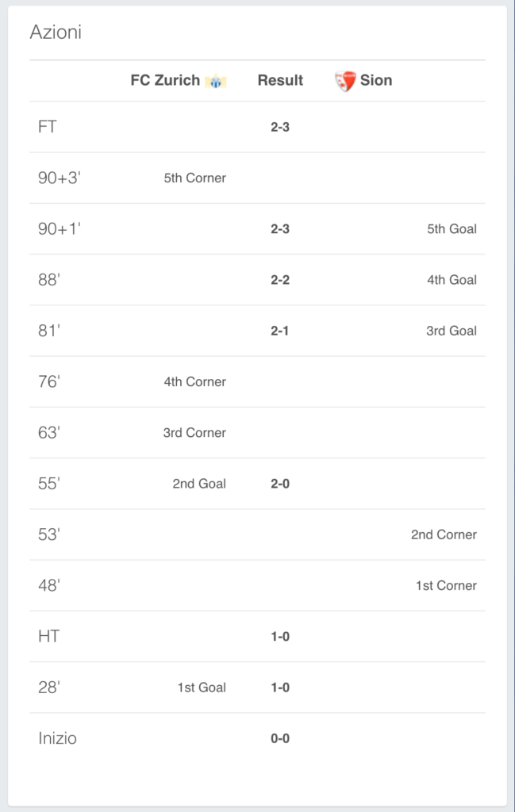Screen dimensions: 515x812
Task: Select the FT final score 2-3
Action: click(x=280, y=127)
